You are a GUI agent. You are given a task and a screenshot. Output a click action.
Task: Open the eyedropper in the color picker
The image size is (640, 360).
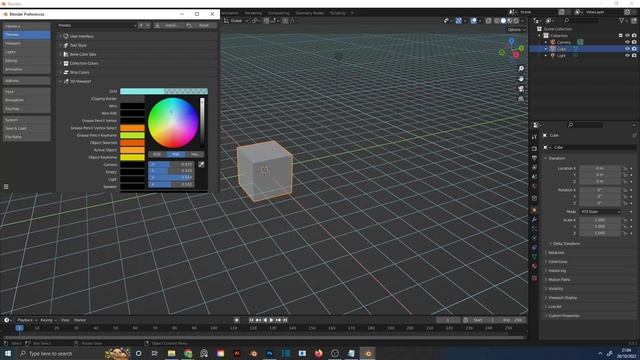pyautogui.click(x=201, y=164)
